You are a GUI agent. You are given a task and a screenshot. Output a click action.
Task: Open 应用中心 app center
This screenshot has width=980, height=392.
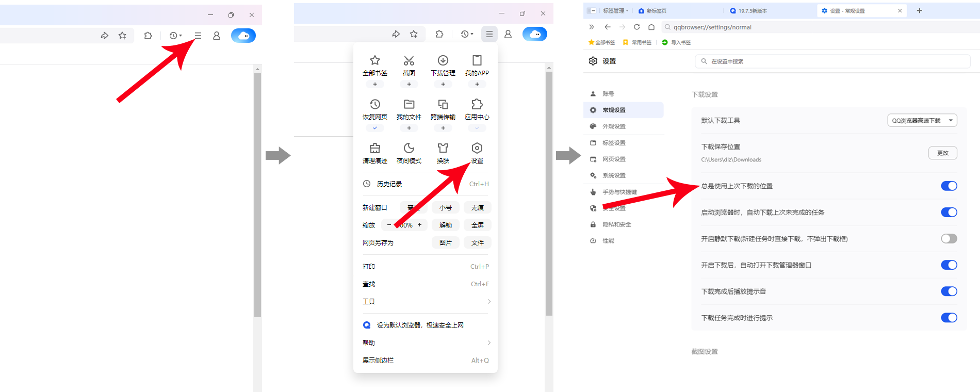[x=477, y=109]
